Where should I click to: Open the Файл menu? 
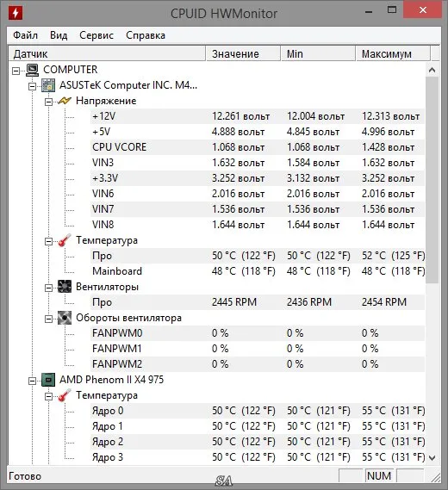(x=25, y=35)
